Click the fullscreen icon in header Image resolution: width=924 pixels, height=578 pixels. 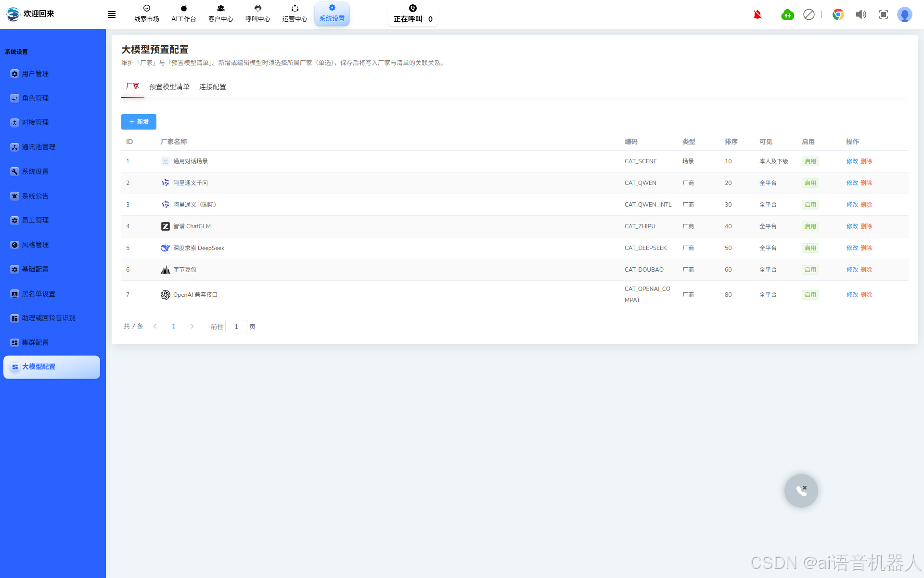884,14
